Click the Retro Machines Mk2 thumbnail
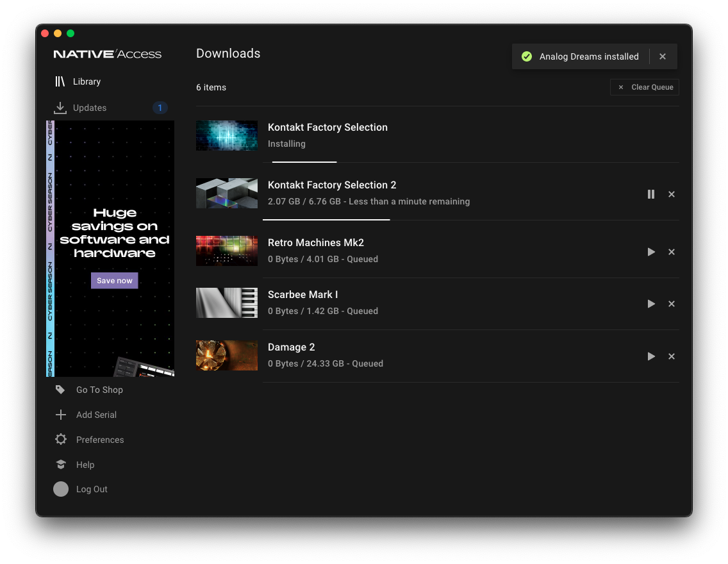The height and width of the screenshot is (564, 728). coord(227,251)
